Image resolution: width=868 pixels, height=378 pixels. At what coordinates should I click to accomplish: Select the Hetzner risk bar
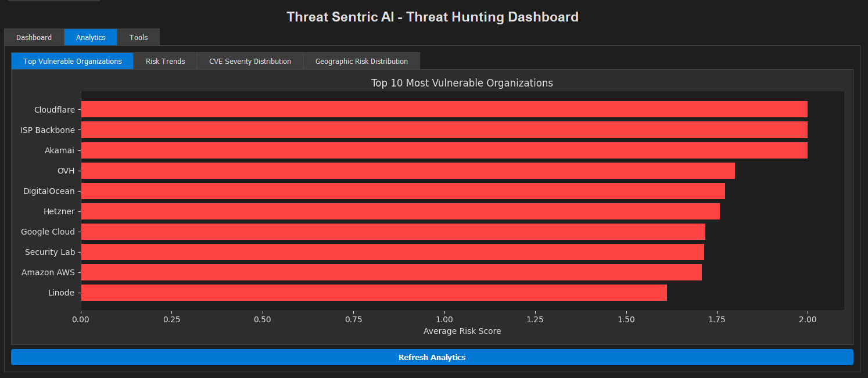pos(400,211)
